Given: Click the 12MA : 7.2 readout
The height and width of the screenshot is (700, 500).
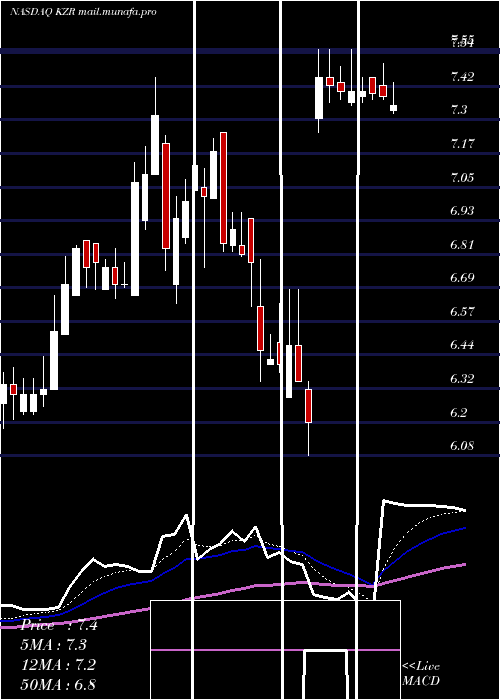Looking at the screenshot, I should [58, 665].
